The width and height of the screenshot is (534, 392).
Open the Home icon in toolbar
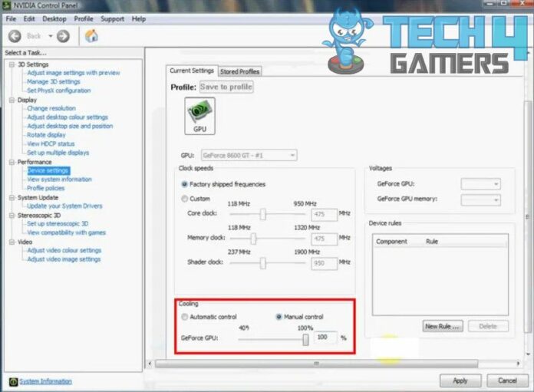pos(91,36)
